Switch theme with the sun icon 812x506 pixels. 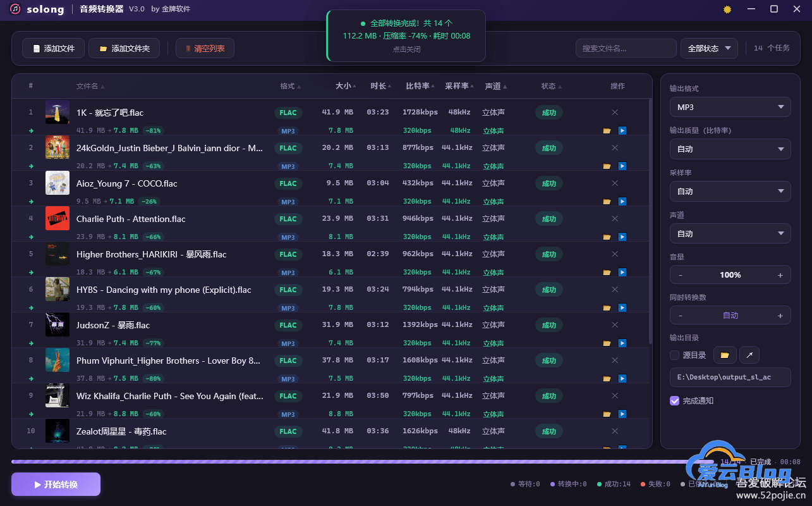(727, 9)
